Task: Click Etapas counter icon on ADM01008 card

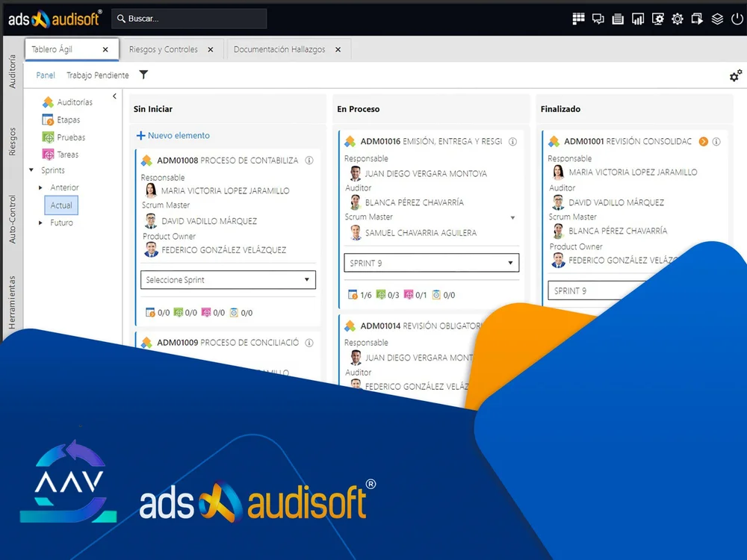Action: tap(150, 313)
